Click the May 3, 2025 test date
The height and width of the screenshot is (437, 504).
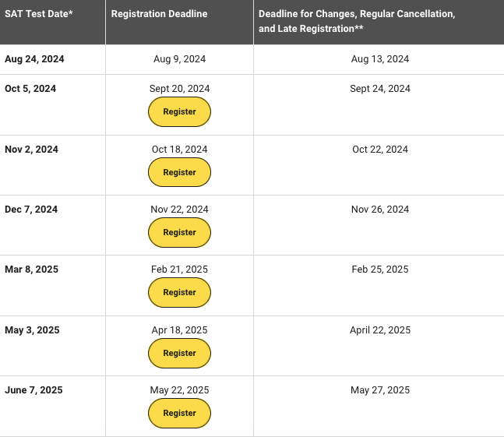tap(31, 330)
